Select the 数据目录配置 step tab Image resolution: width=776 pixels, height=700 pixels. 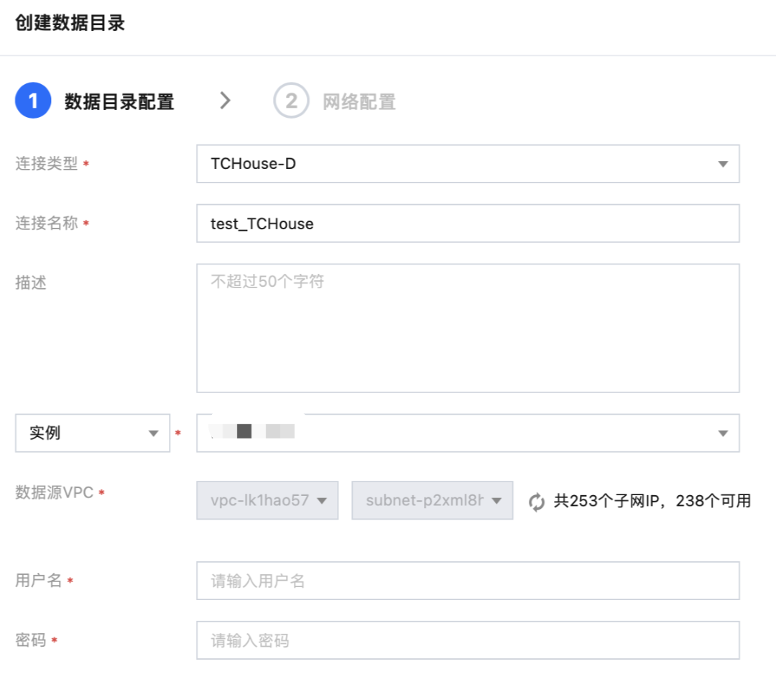(x=119, y=101)
